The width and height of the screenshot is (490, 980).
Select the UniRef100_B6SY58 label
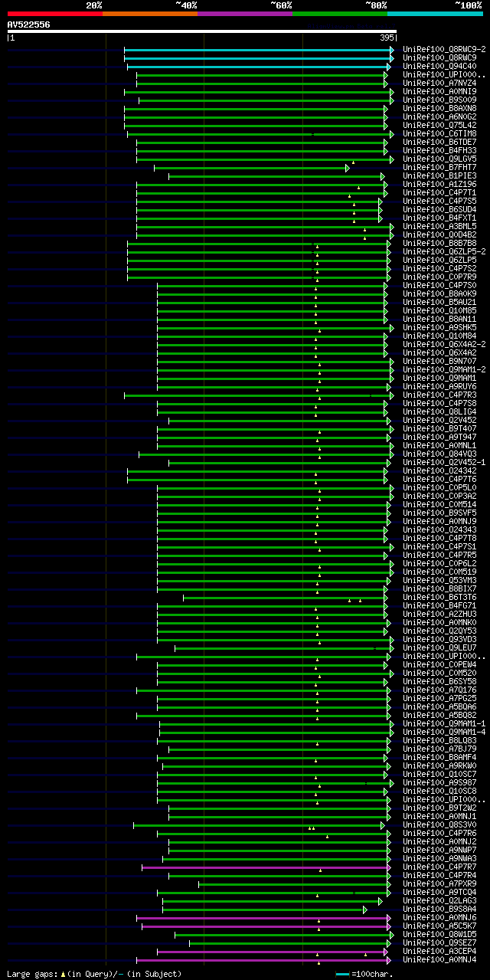[x=440, y=681]
